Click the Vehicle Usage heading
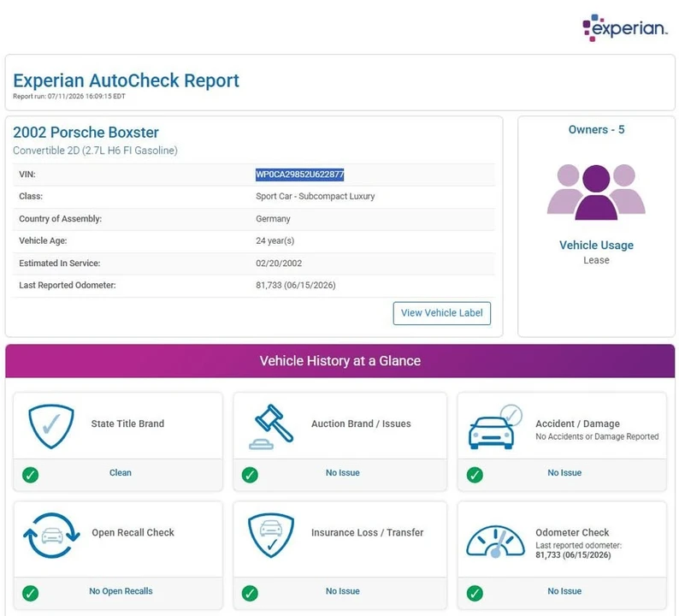Viewport: 679px width, 616px height. (596, 246)
